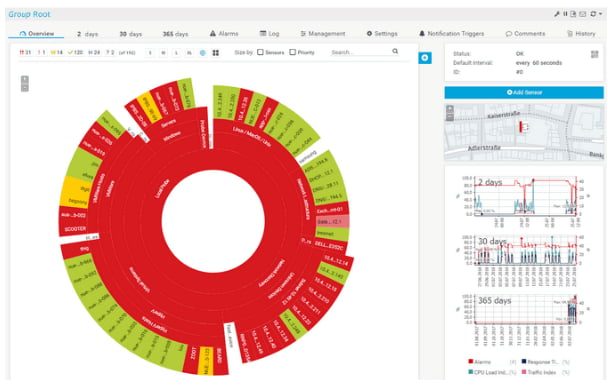Filter by unknown sensors count 2
The width and height of the screenshot is (608, 387).
click(110, 52)
